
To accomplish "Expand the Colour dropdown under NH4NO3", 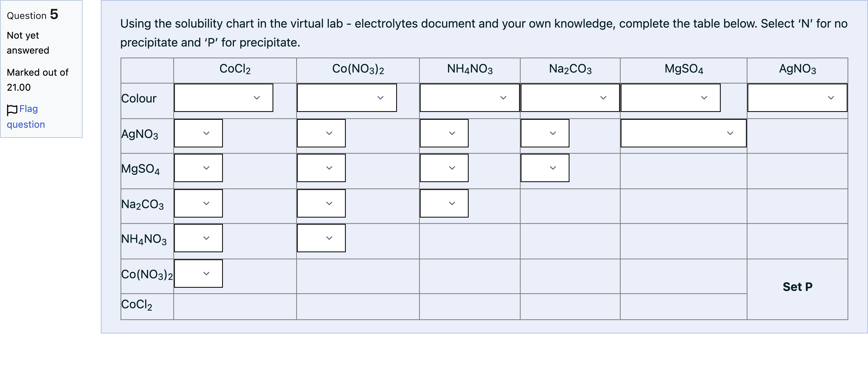I will pos(469,98).
